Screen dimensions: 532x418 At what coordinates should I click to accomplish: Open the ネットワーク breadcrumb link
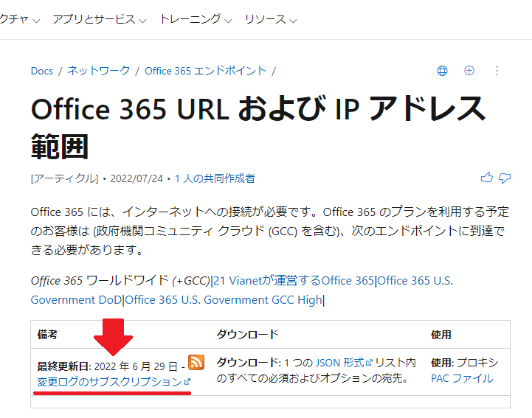[98, 71]
